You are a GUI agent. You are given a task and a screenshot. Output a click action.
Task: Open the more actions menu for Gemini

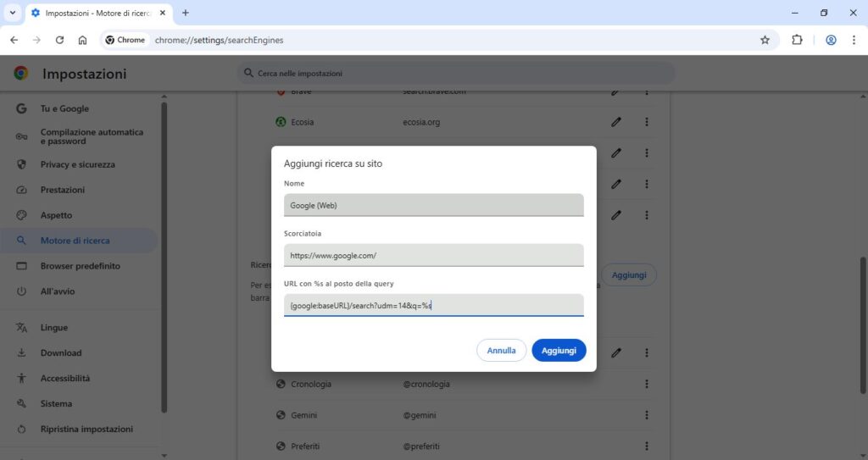coord(647,415)
